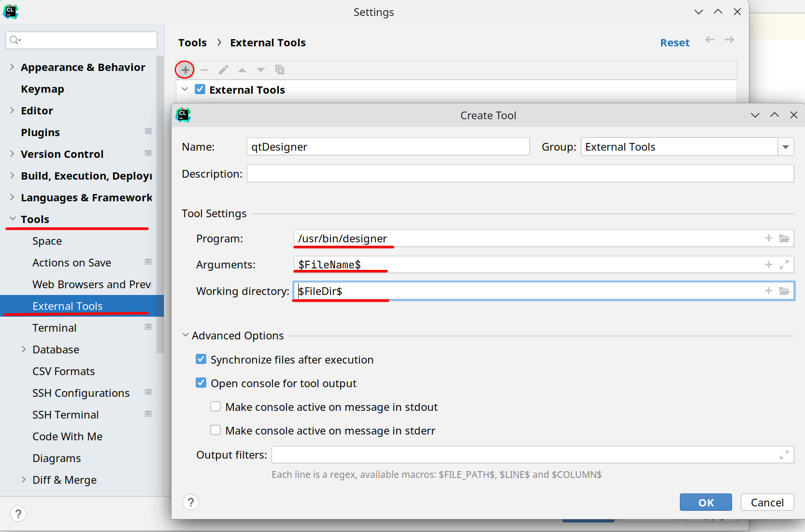Click the Tools breadcrumb

192,42
